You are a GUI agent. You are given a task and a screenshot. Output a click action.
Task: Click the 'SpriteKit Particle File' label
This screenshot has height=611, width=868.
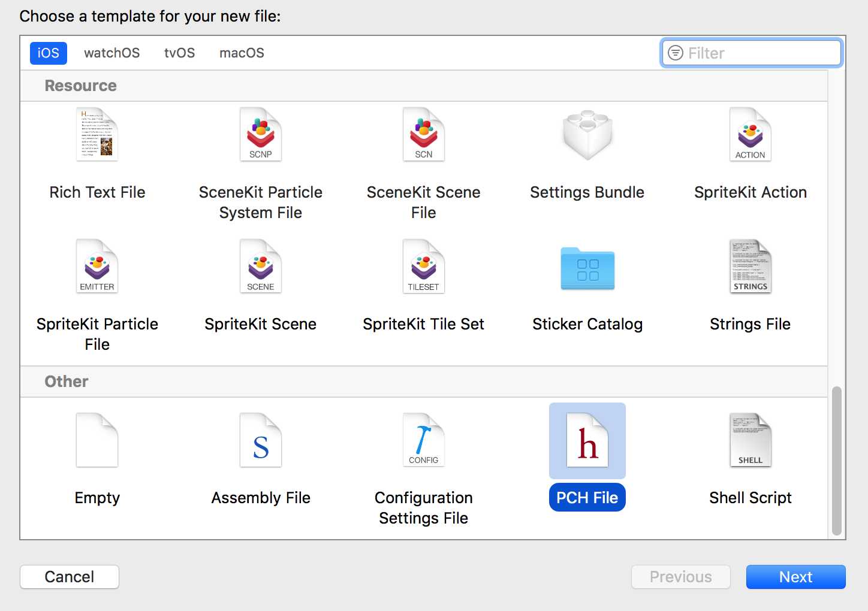pos(97,334)
